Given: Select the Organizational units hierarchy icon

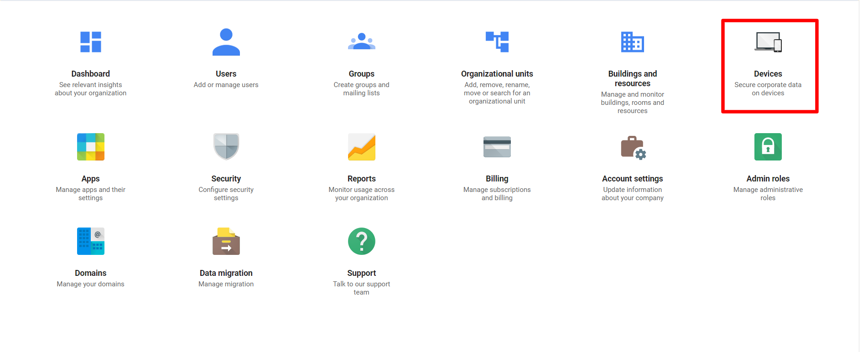Looking at the screenshot, I should [x=497, y=42].
